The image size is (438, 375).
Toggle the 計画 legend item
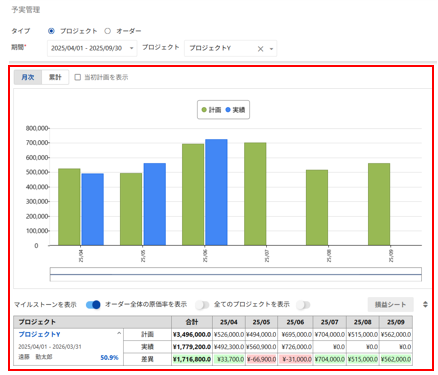coord(211,110)
